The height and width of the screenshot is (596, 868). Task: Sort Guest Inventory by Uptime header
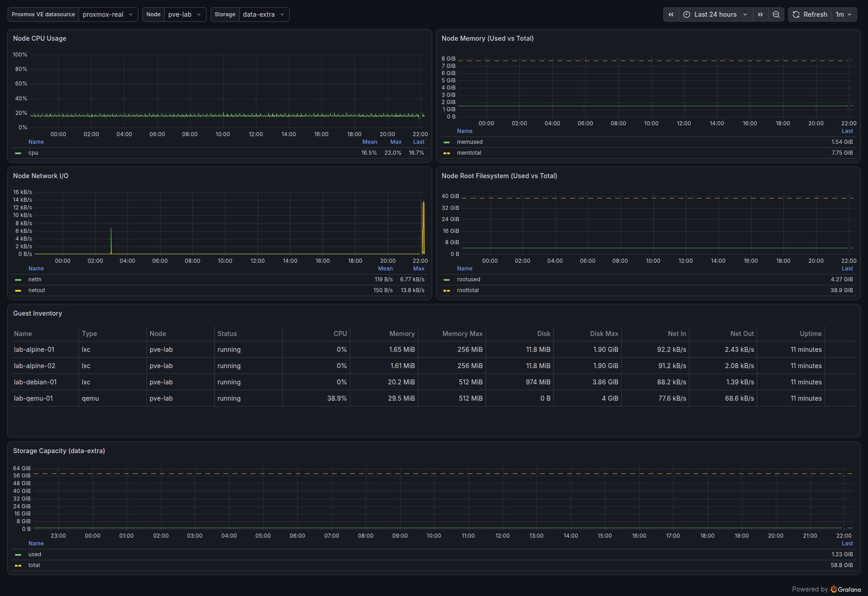coord(811,334)
